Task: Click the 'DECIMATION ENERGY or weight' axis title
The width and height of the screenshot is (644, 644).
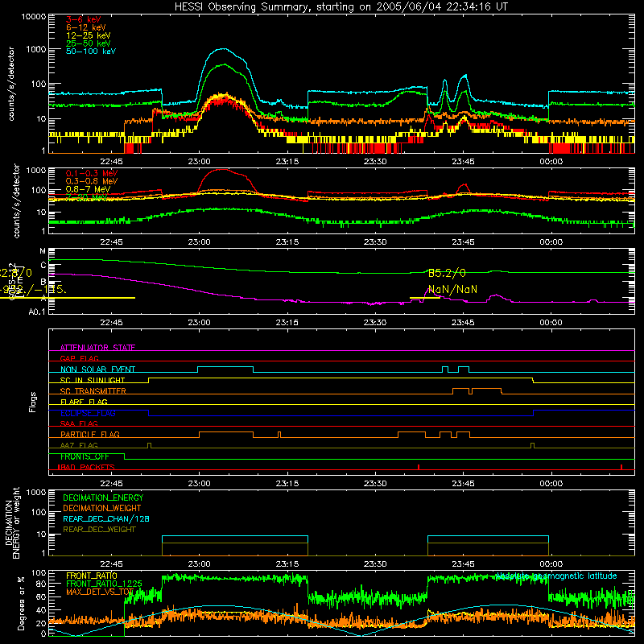Action: tap(12, 522)
